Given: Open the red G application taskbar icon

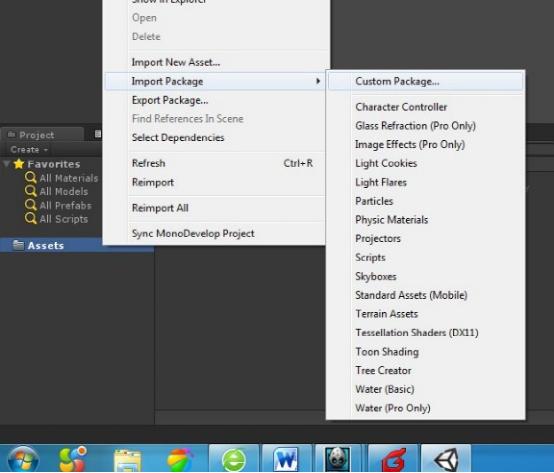Looking at the screenshot, I should point(393,459).
